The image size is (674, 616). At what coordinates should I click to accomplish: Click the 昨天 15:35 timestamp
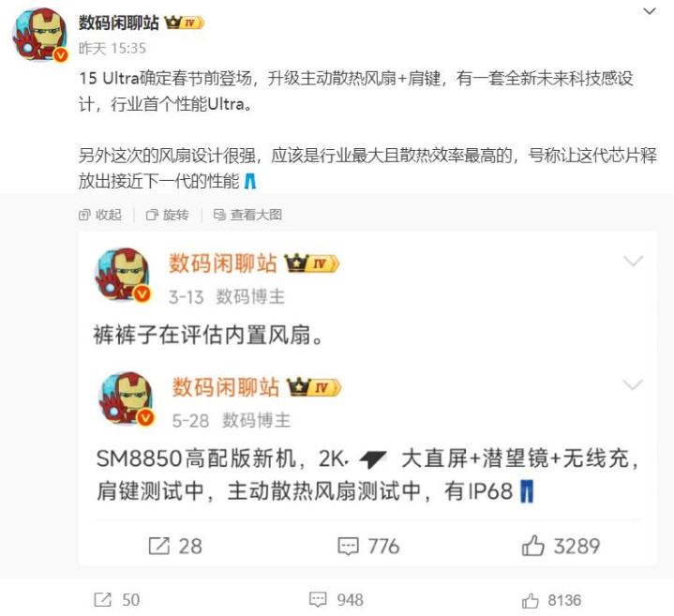(112, 48)
